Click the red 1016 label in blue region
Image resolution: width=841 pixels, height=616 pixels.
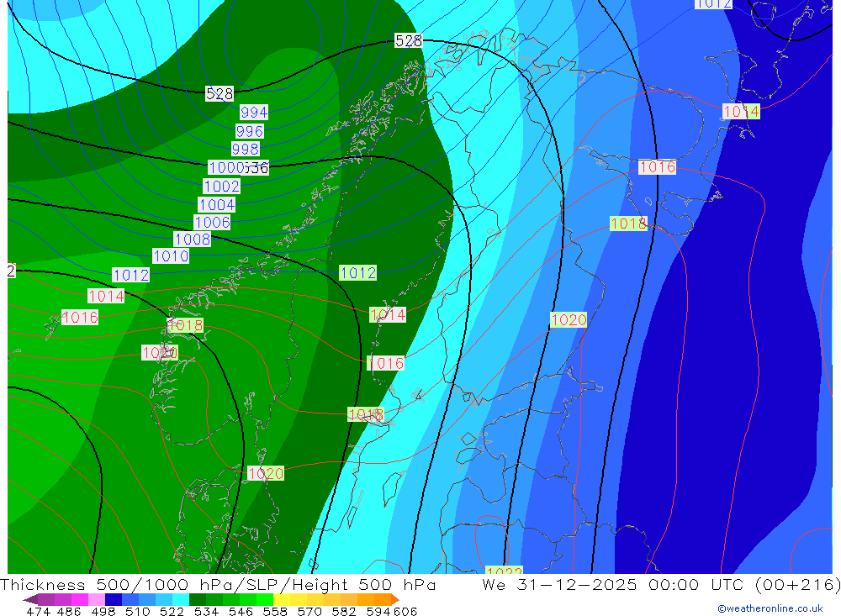(x=657, y=166)
